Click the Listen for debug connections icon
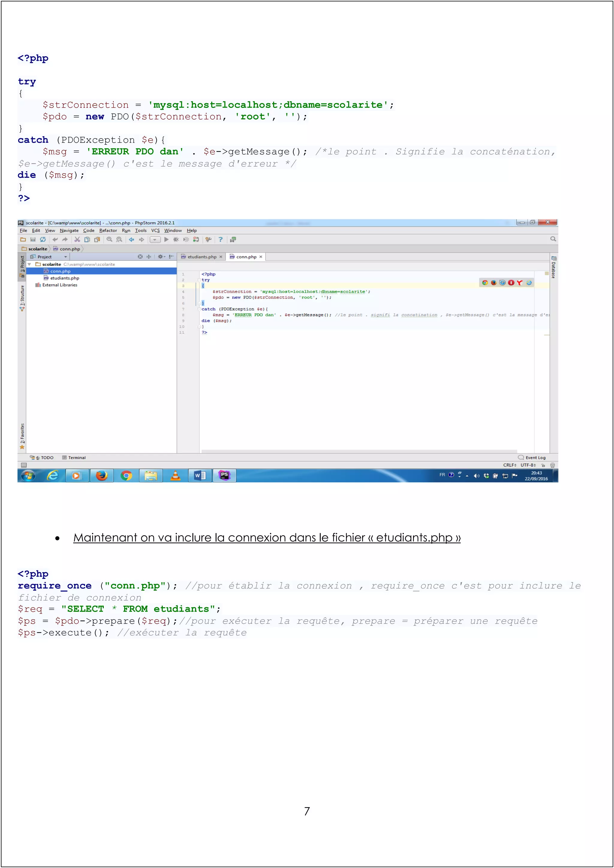 [196, 239]
